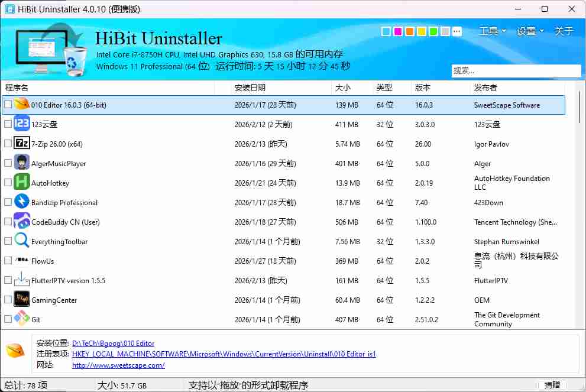
Task: Select the 7-Zip application icon
Action: pos(22,144)
